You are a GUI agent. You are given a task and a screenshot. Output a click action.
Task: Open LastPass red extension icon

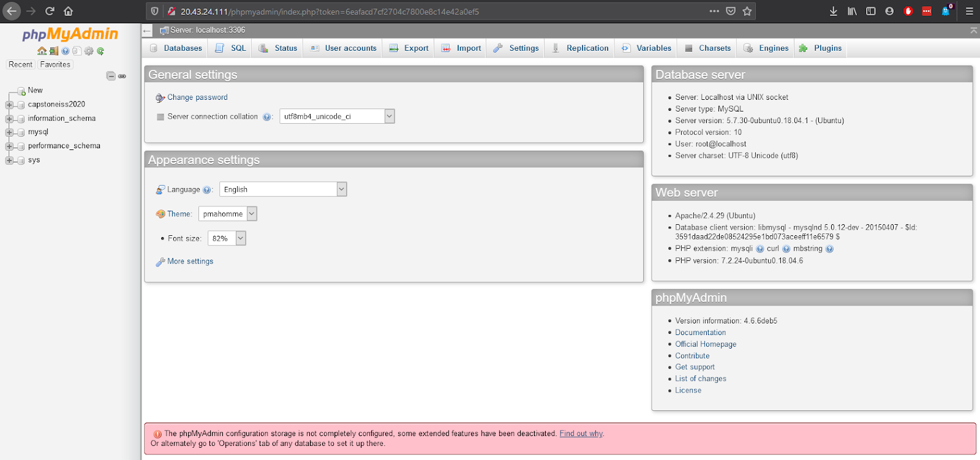click(927, 11)
